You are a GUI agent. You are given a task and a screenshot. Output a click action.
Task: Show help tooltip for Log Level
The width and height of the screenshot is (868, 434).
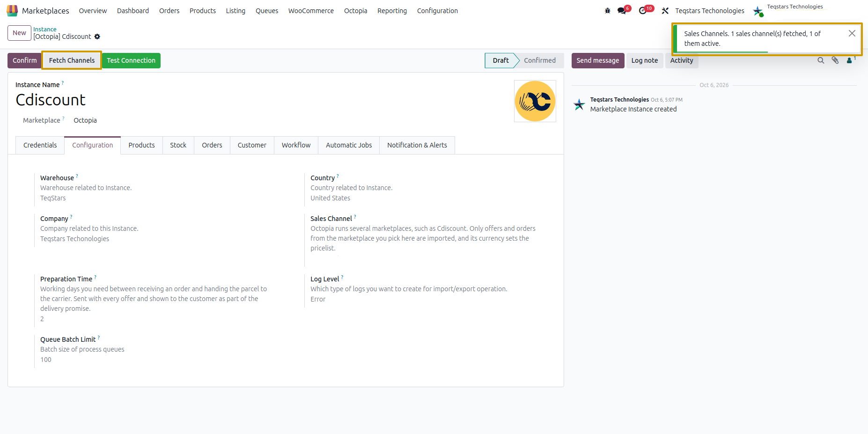pos(342,277)
